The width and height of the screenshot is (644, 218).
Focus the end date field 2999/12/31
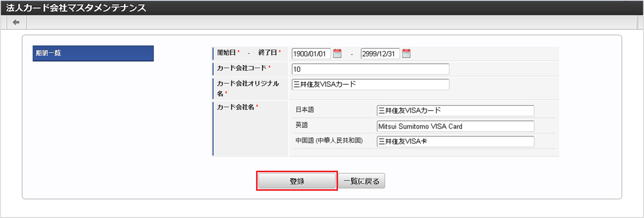[x=380, y=53]
